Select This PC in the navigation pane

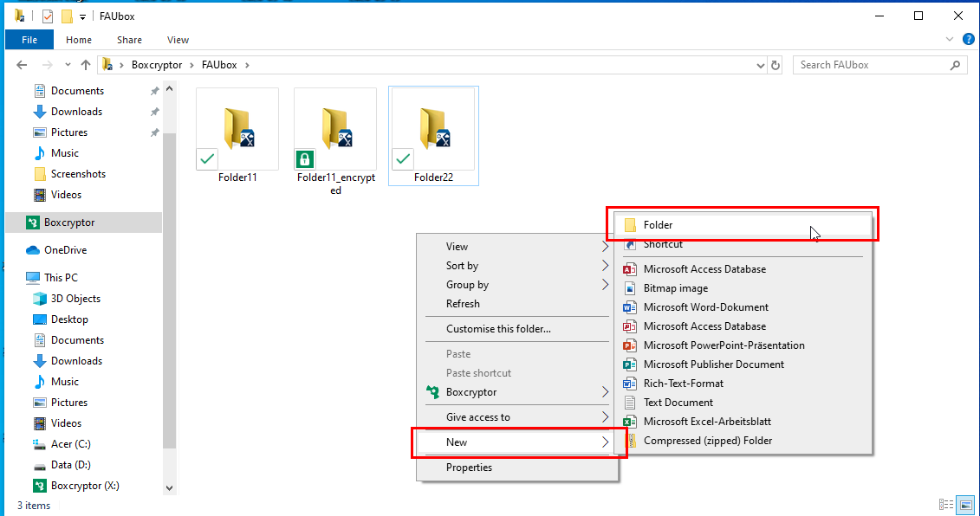tap(61, 277)
